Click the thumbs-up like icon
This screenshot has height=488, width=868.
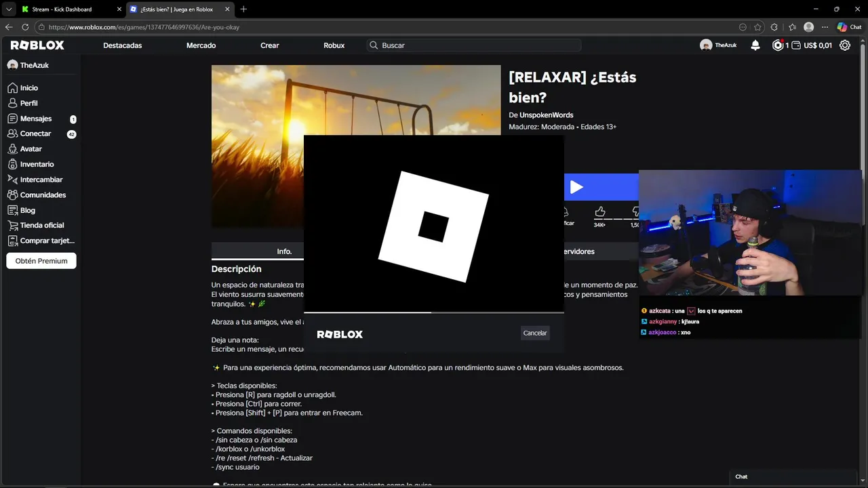coord(599,212)
